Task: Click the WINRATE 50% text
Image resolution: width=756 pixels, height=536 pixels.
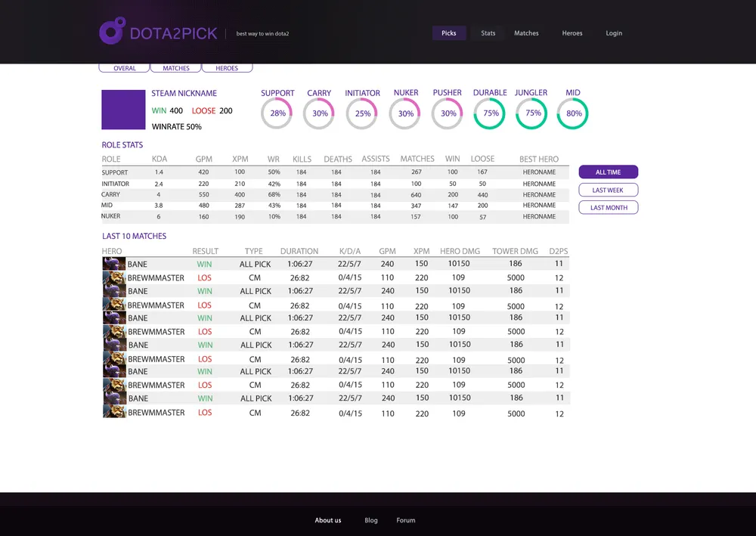Action: (x=176, y=127)
